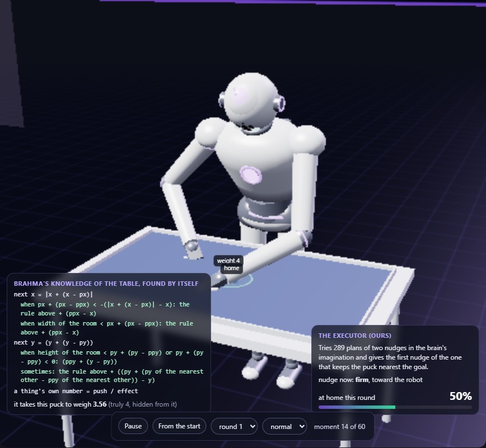Click the 'Tries 289 plans' description text

390,357
